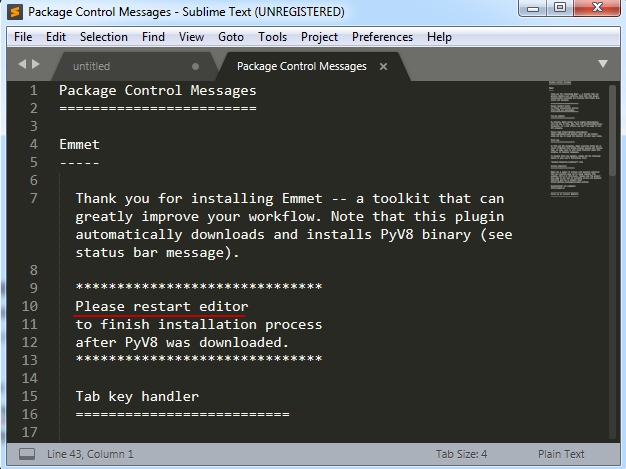The image size is (626, 469).
Task: Open the Selection menu
Action: click(104, 37)
